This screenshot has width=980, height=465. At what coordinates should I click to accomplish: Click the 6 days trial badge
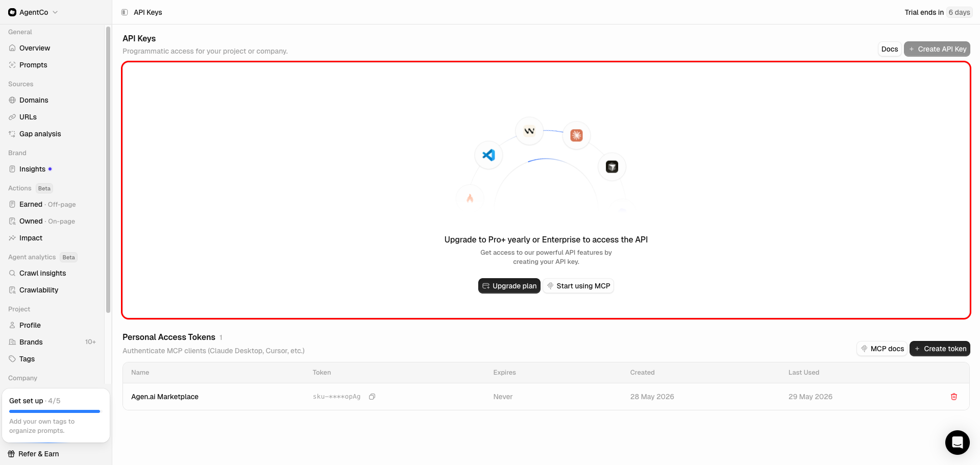click(959, 12)
